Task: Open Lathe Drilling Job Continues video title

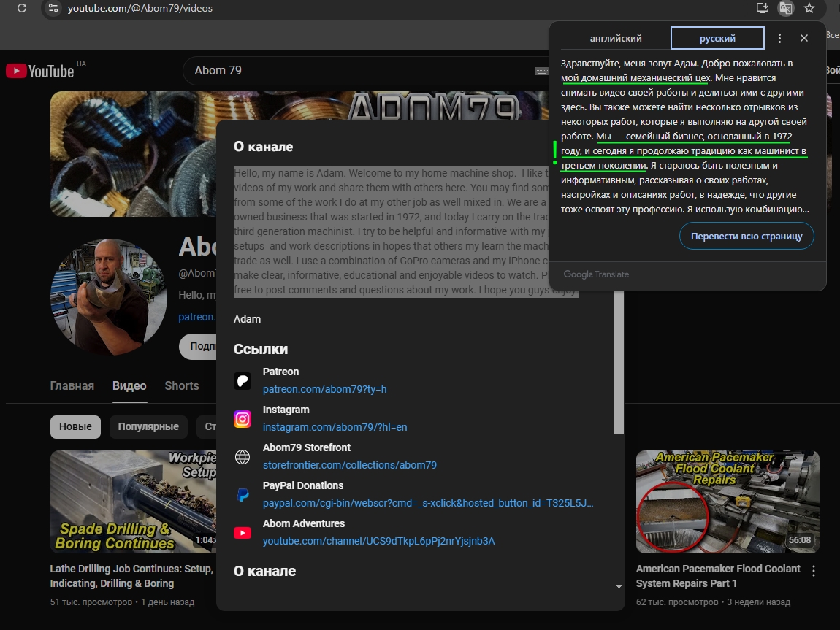Action: coord(131,576)
